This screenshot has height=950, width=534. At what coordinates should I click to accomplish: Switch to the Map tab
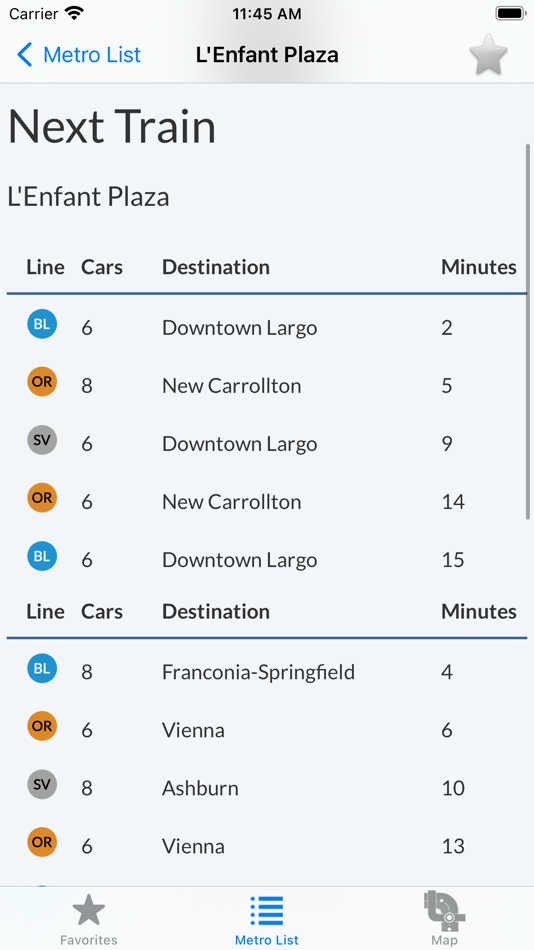pos(444,919)
